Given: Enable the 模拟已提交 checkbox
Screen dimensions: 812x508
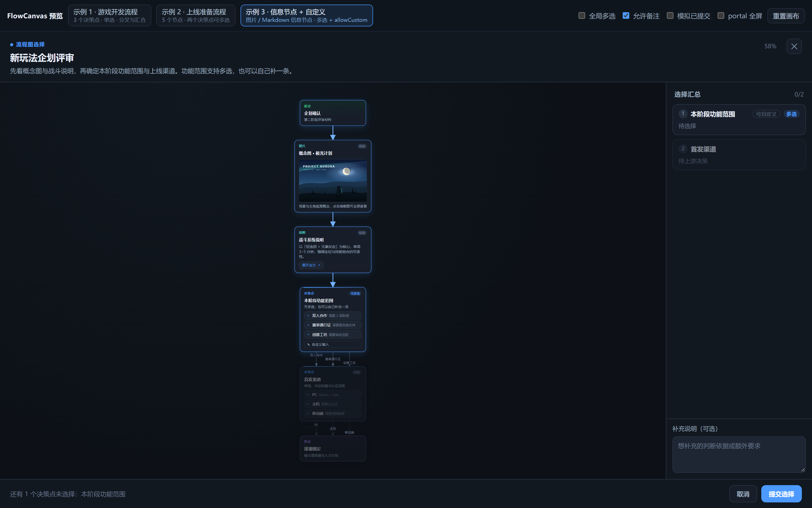Looking at the screenshot, I should (x=670, y=15).
